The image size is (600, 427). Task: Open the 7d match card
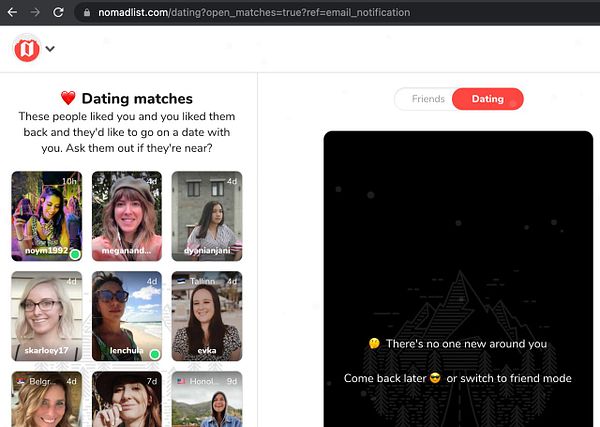pyautogui.click(x=127, y=399)
